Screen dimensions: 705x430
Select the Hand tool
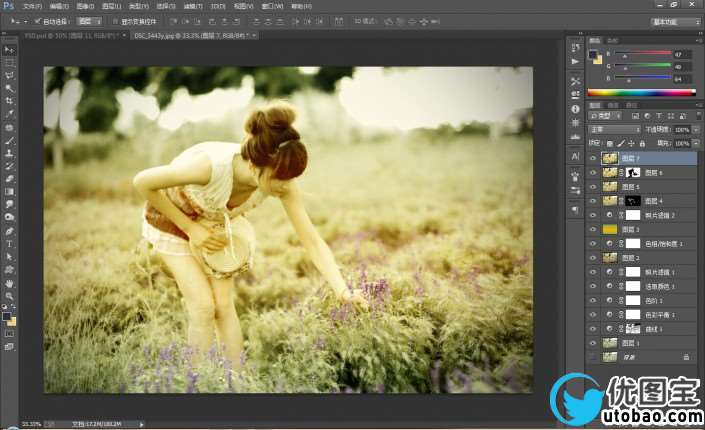pos(9,284)
